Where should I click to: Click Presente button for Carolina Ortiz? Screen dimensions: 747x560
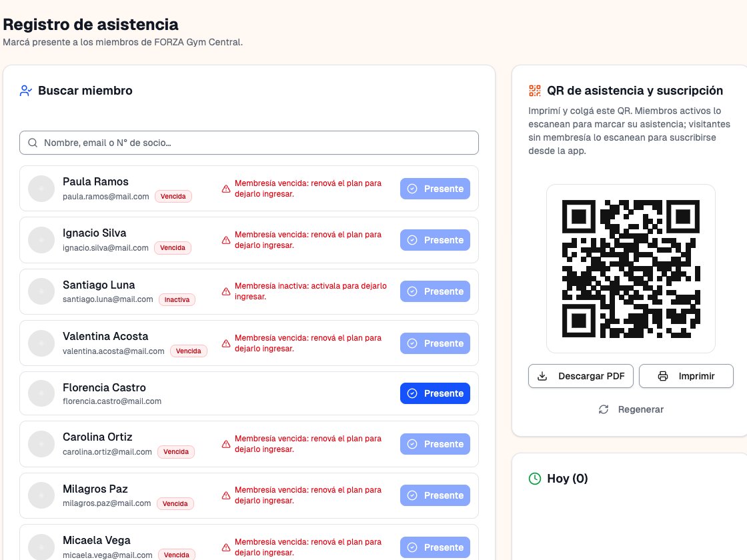pyautogui.click(x=435, y=444)
